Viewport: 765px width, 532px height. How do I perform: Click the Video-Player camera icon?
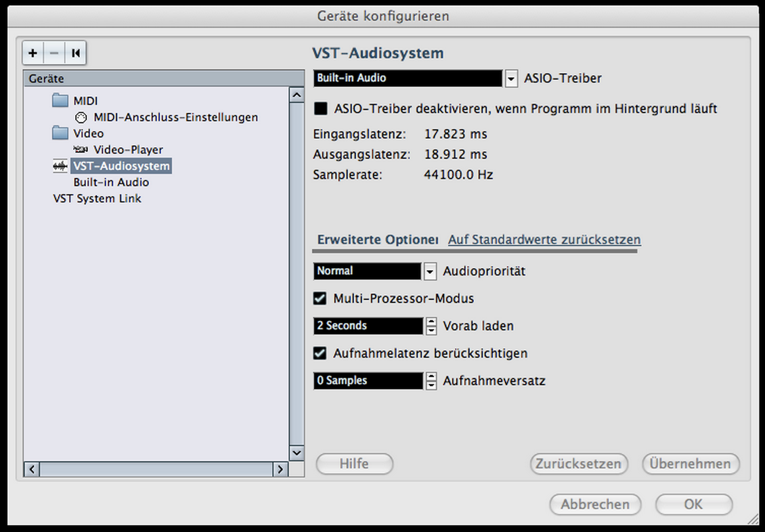(x=81, y=150)
